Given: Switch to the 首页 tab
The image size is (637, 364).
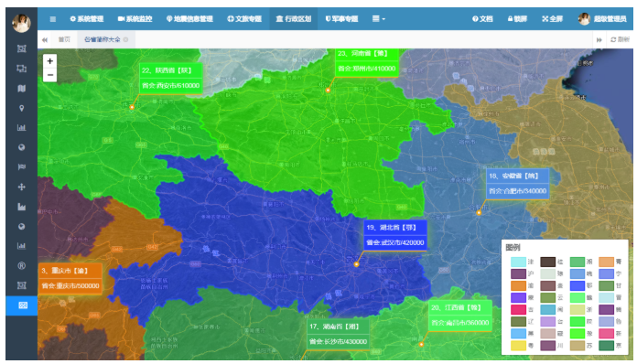Looking at the screenshot, I should (64, 39).
